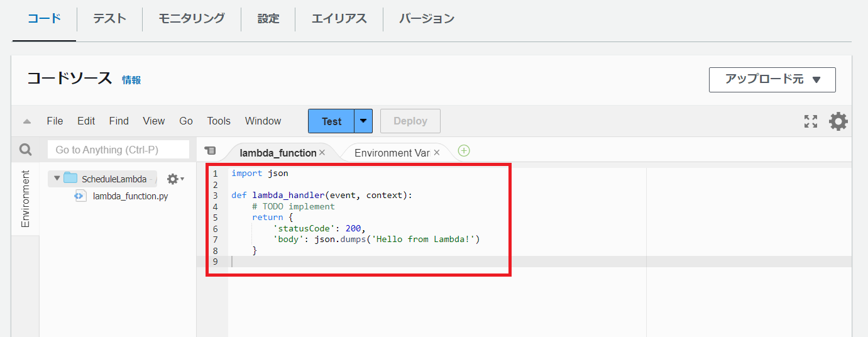Screen dimensions: 868x337
Task: Collapse the ScheduleLambda folder tree
Action: pyautogui.click(x=57, y=179)
